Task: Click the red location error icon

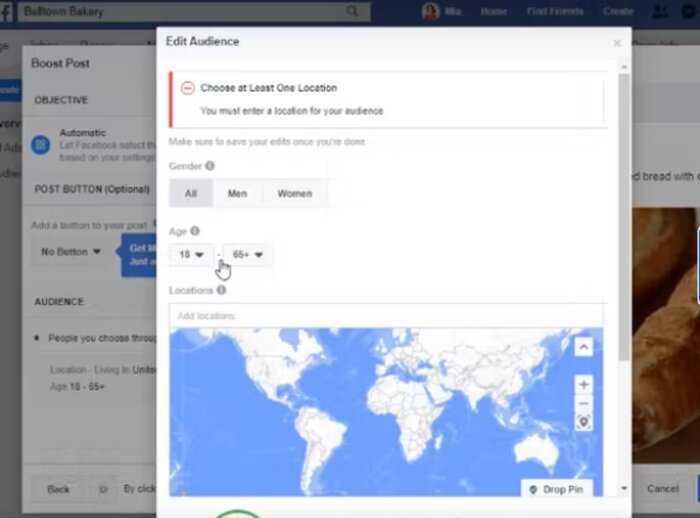Action: click(188, 88)
